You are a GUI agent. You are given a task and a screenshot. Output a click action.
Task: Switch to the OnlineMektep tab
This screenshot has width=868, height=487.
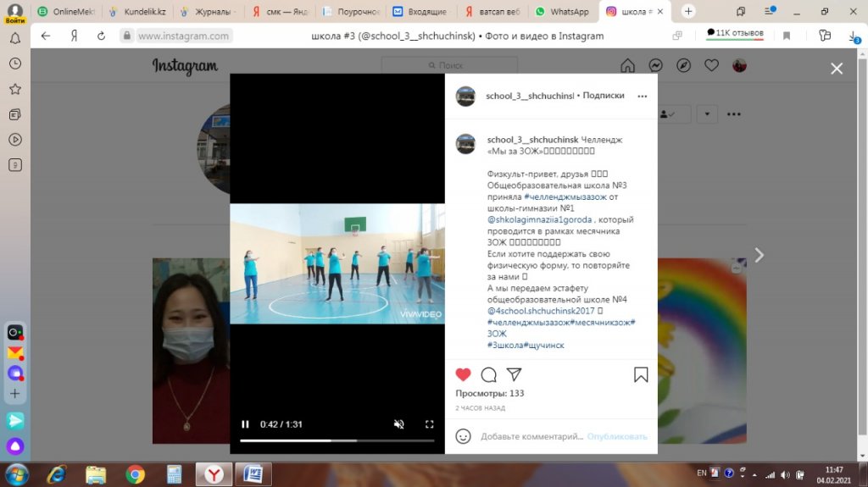[x=68, y=11]
